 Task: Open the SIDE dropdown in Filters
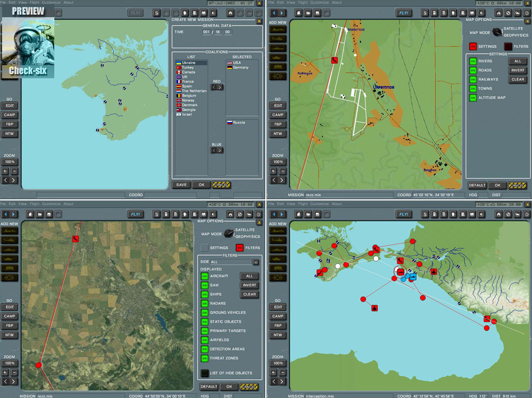pyautogui.click(x=256, y=262)
